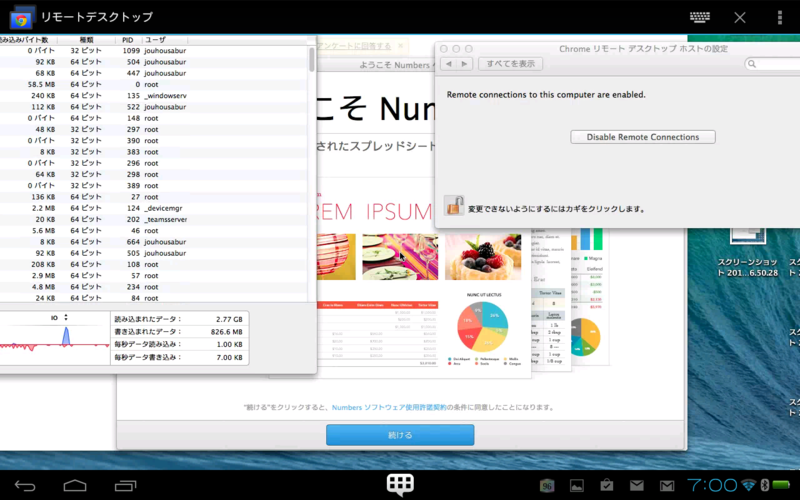Tap the Android back navigation icon

point(24,485)
